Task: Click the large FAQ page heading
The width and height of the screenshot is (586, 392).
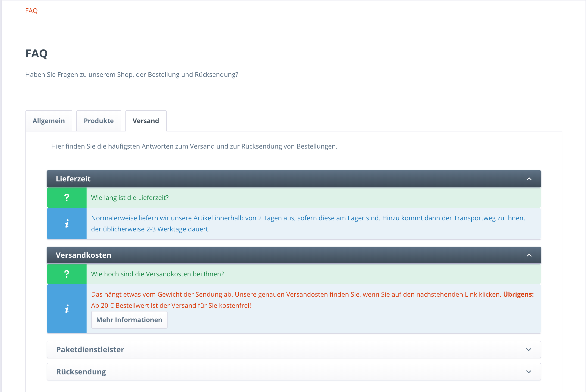Action: coord(37,53)
